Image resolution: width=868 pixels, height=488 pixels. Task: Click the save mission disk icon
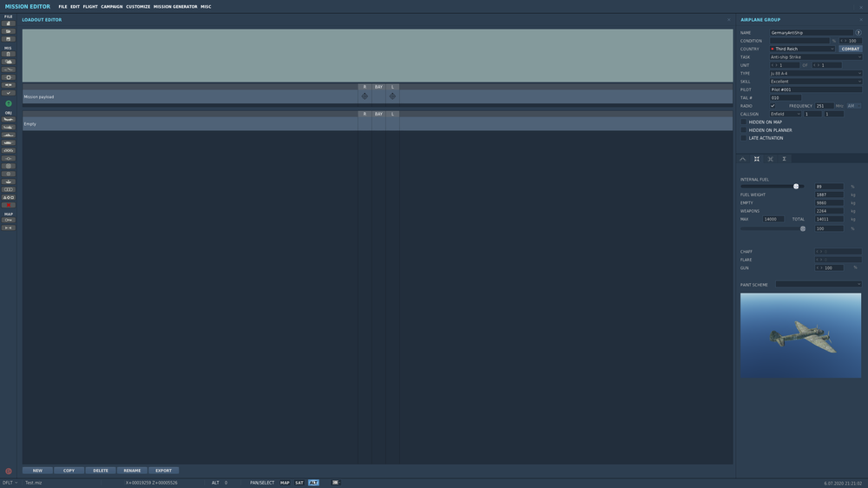[9, 39]
